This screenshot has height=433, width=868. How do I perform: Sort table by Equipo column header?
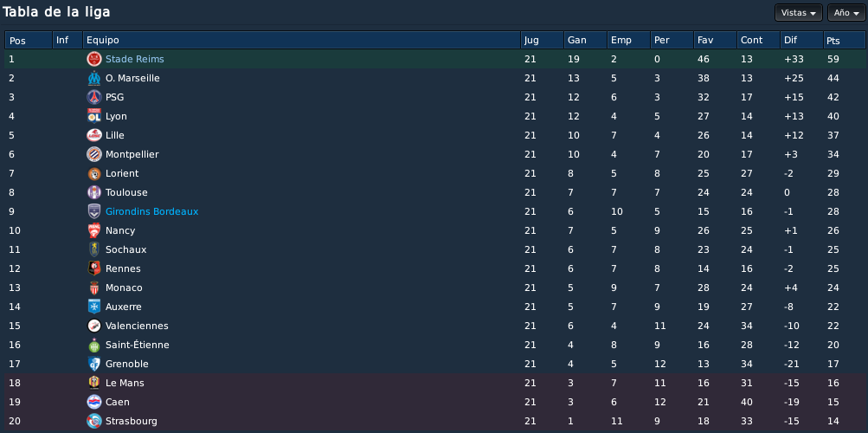click(x=302, y=41)
